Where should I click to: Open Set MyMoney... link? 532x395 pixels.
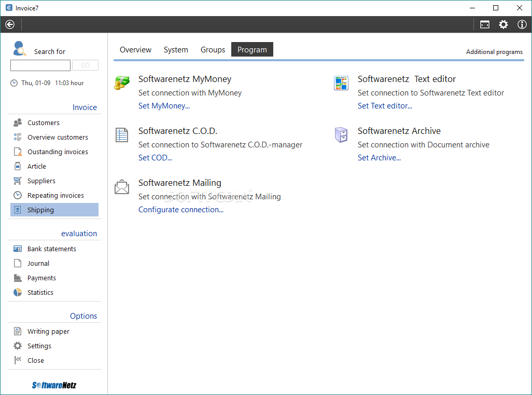point(164,106)
